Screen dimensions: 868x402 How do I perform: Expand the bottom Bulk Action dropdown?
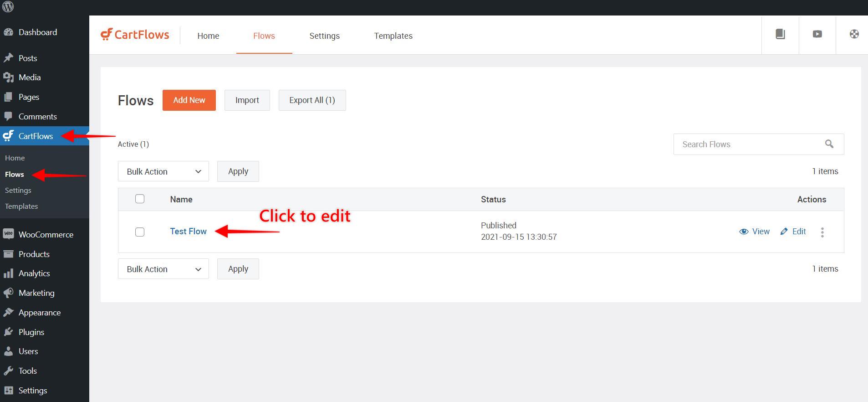[x=163, y=269]
